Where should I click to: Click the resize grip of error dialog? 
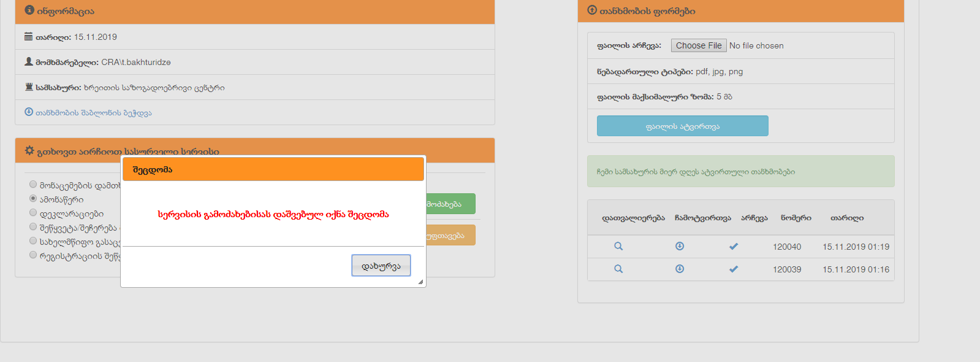(x=420, y=282)
